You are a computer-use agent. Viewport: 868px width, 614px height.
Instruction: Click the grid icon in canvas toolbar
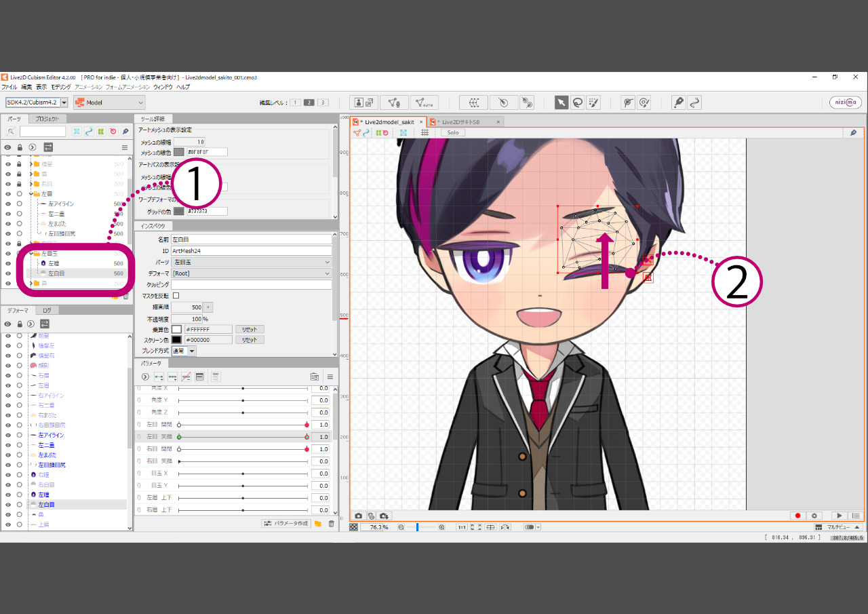click(425, 132)
